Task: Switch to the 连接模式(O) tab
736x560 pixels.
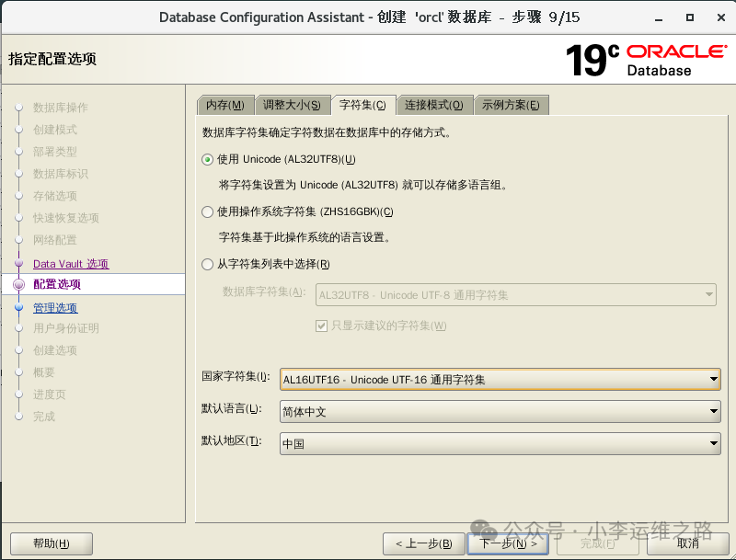Action: [x=434, y=105]
